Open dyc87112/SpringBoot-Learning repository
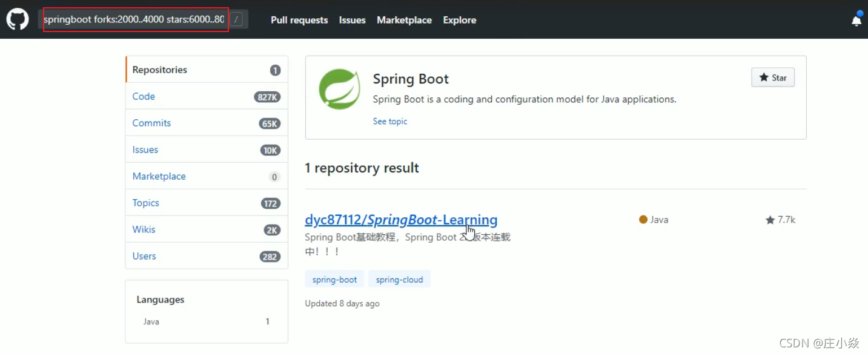868x354 pixels. pyautogui.click(x=401, y=220)
